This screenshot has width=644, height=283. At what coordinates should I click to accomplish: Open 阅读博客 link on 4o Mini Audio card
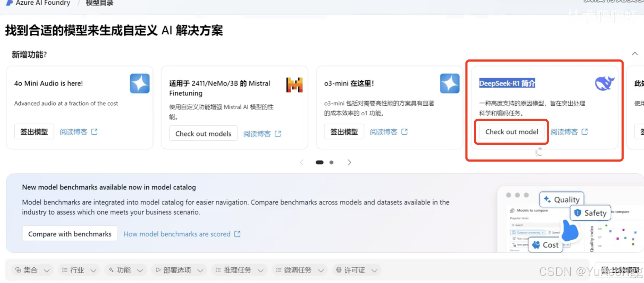pos(74,132)
